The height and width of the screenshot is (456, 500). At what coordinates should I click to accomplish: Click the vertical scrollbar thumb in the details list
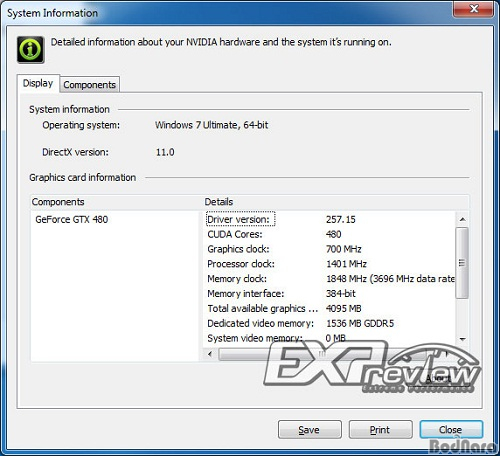tap(462, 263)
